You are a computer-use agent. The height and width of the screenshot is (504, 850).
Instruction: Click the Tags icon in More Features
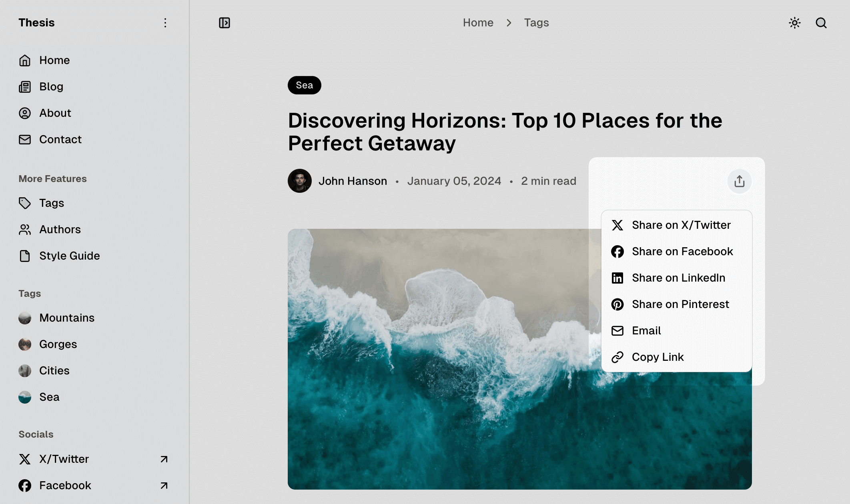pos(25,203)
